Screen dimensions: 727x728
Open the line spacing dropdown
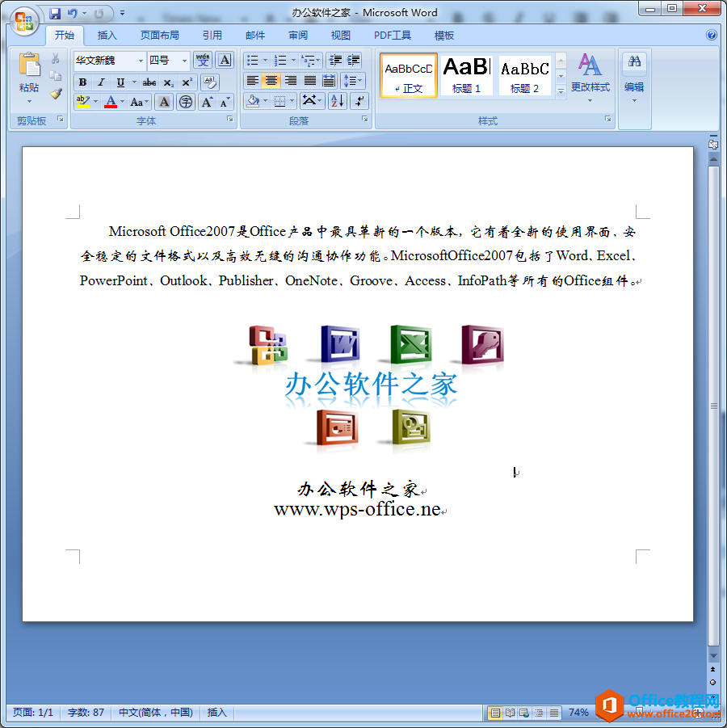tap(353, 81)
